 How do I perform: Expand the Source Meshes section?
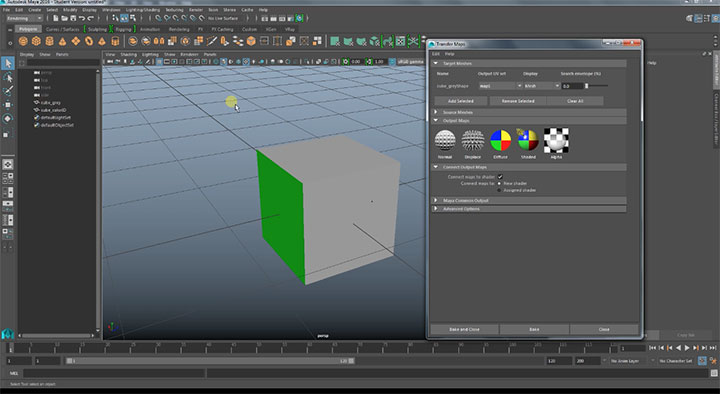pyautogui.click(x=436, y=112)
